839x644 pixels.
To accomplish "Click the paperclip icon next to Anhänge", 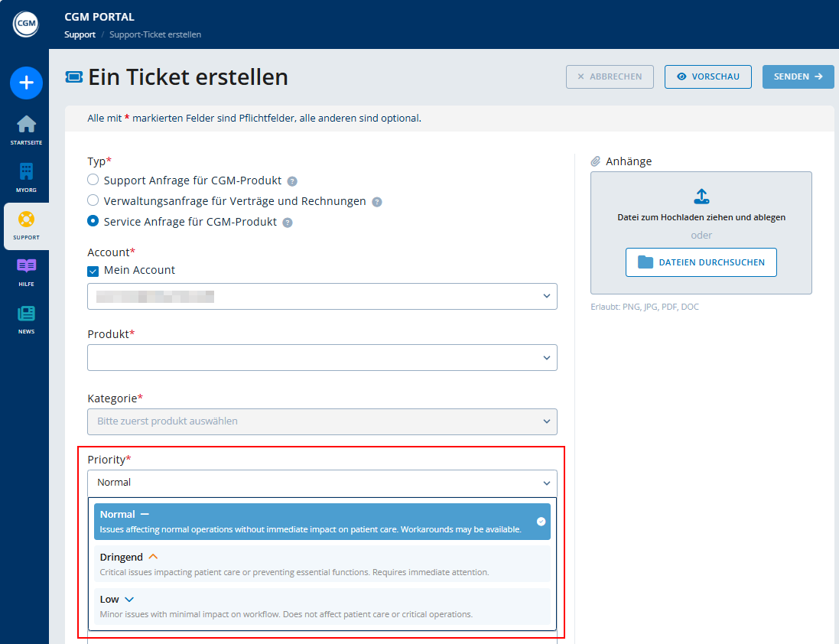I will [596, 161].
